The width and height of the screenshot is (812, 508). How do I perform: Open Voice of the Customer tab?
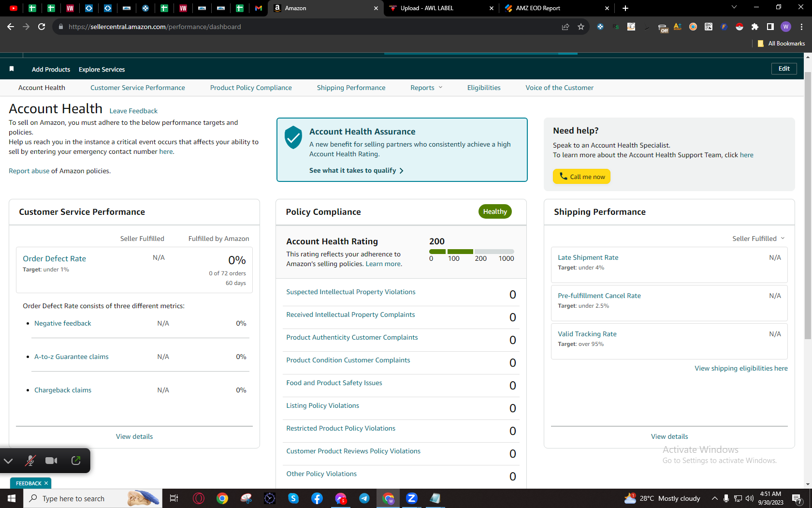click(x=560, y=88)
